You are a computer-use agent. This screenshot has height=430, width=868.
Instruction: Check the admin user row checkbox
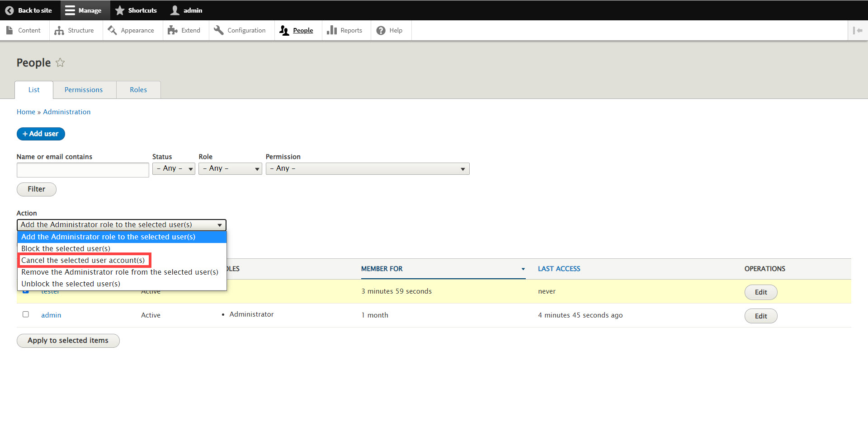click(x=26, y=314)
